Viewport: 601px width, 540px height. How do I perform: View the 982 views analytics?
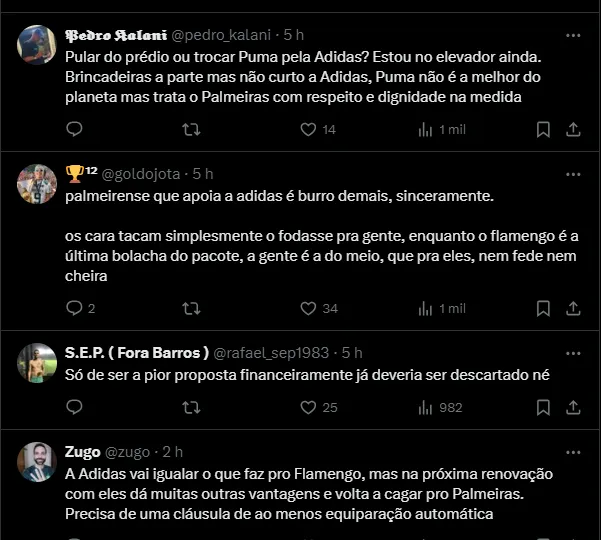click(x=440, y=407)
